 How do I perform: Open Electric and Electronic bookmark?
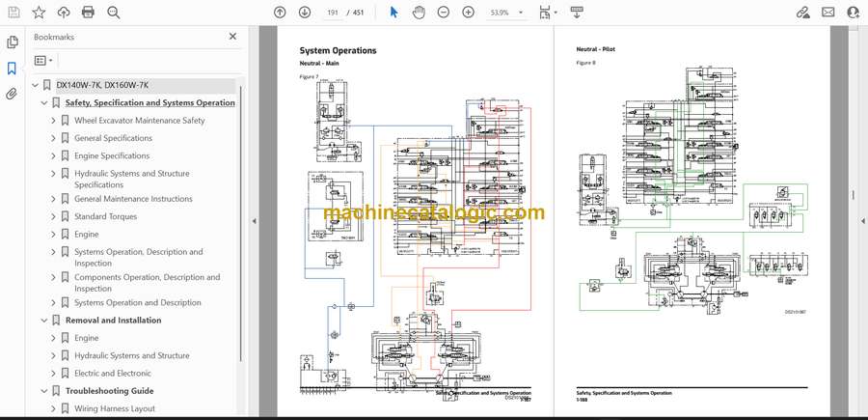[113, 374]
